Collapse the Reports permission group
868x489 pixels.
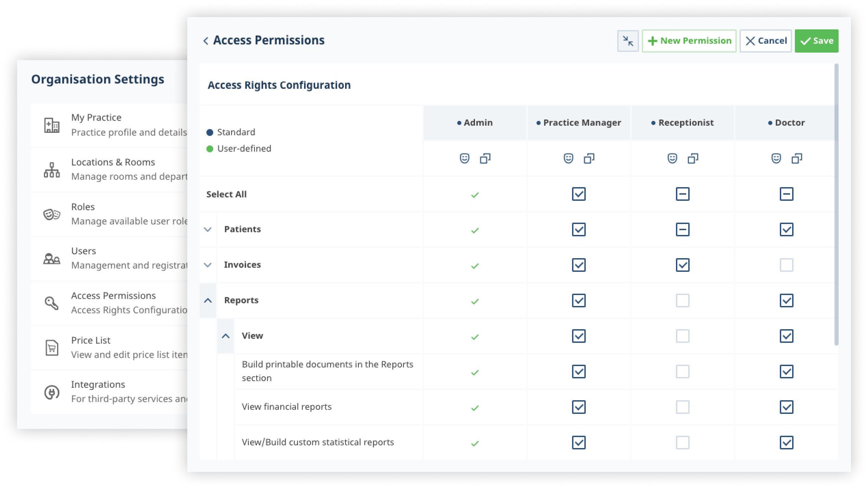pyautogui.click(x=208, y=301)
